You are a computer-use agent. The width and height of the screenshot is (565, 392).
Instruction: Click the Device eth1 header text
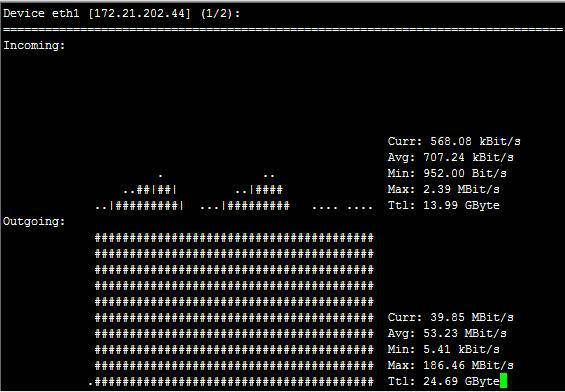pos(41,13)
